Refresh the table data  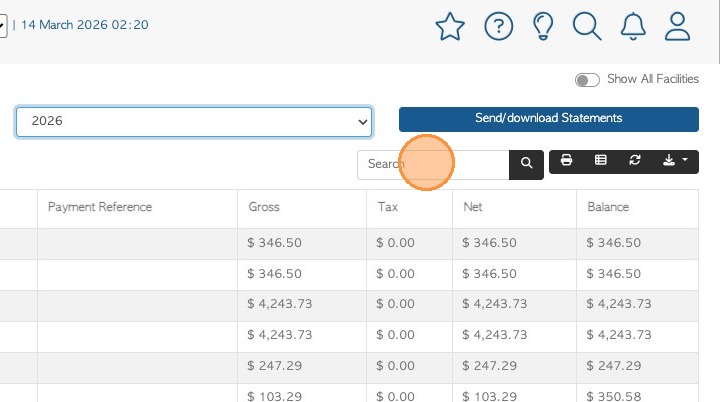(x=634, y=160)
